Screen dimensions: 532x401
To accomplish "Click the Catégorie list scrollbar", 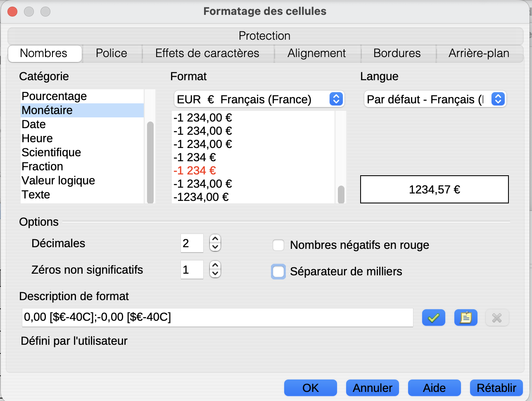I will (x=150, y=162).
